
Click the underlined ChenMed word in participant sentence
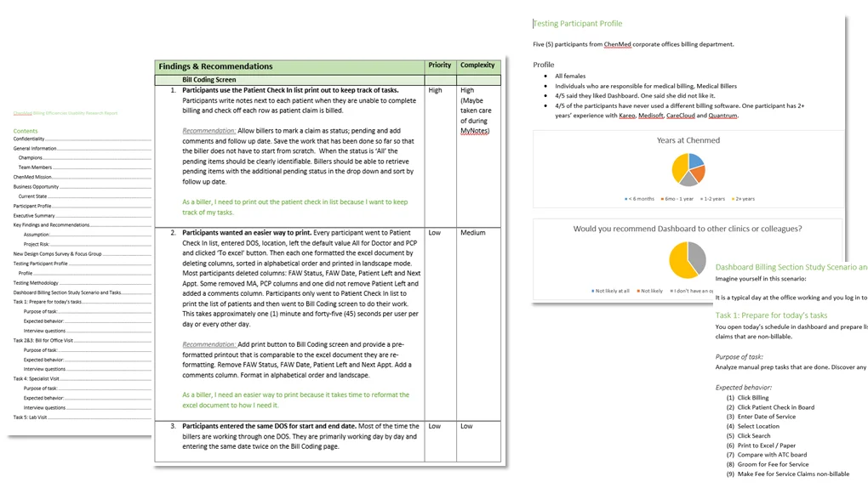coord(617,44)
